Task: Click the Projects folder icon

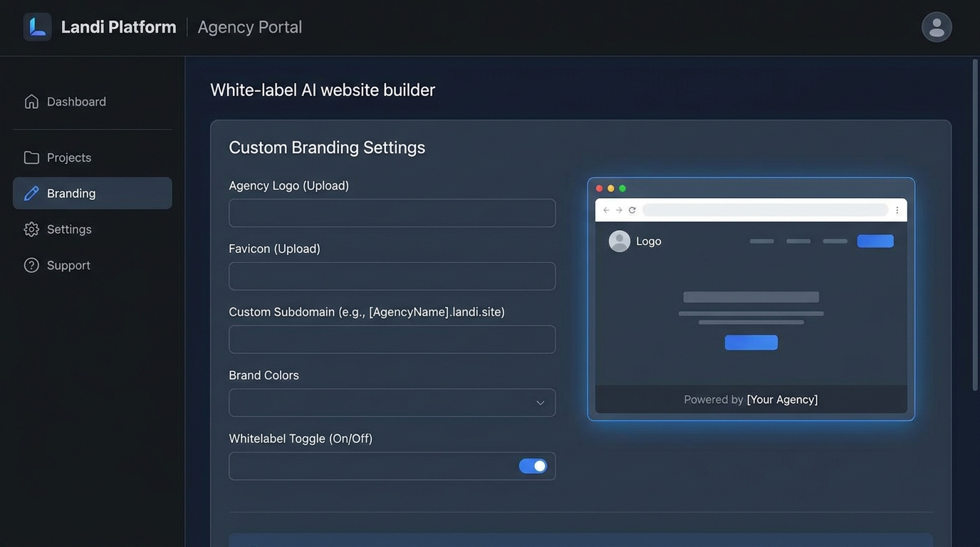Action: pos(31,157)
